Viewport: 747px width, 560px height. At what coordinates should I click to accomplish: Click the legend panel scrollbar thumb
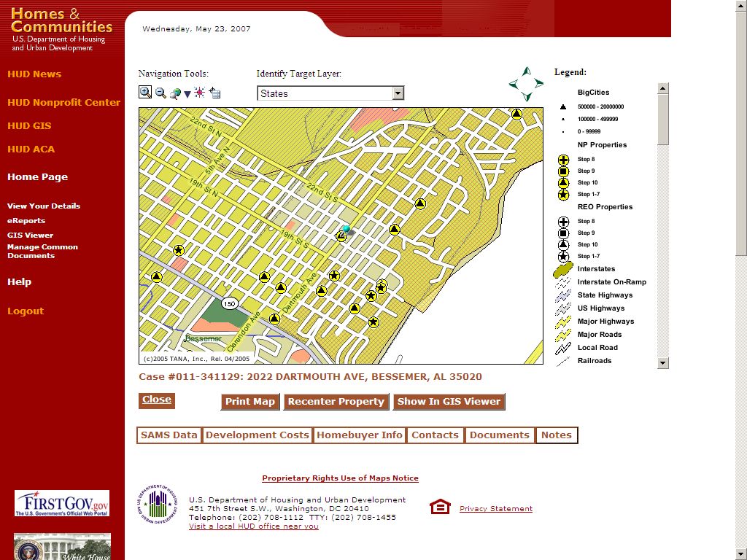point(662,119)
